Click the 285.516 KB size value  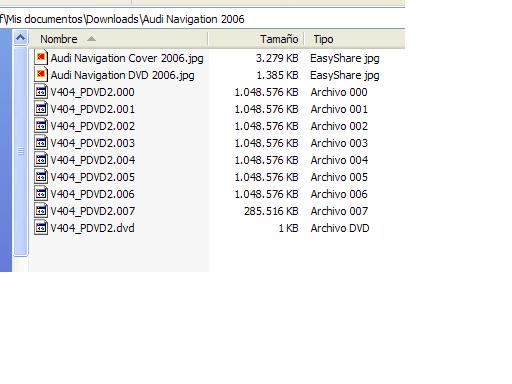coord(271,211)
